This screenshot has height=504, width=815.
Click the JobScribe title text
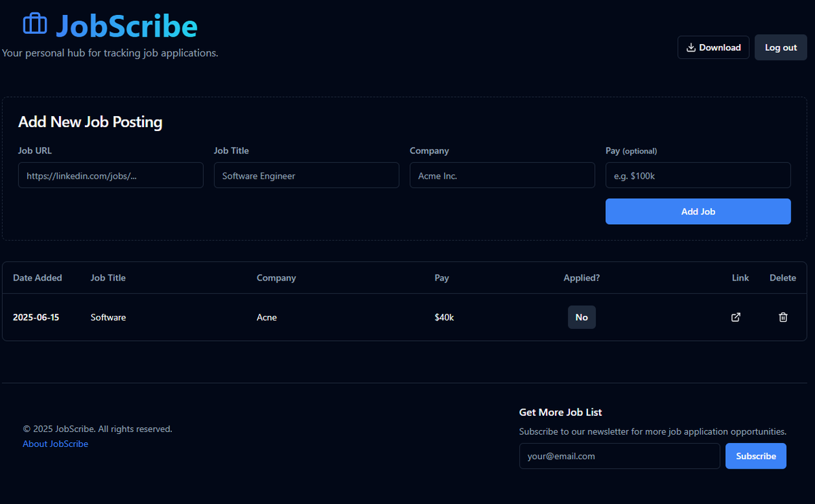coord(126,26)
